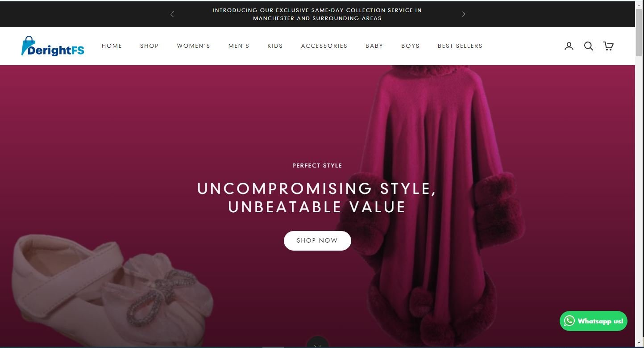
Task: Expand the Women's menu
Action: click(194, 46)
